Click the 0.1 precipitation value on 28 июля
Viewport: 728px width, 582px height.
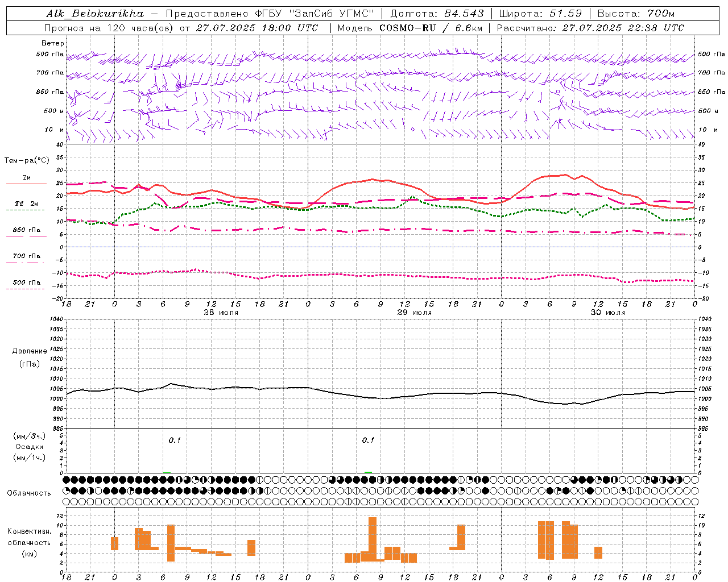click(175, 440)
